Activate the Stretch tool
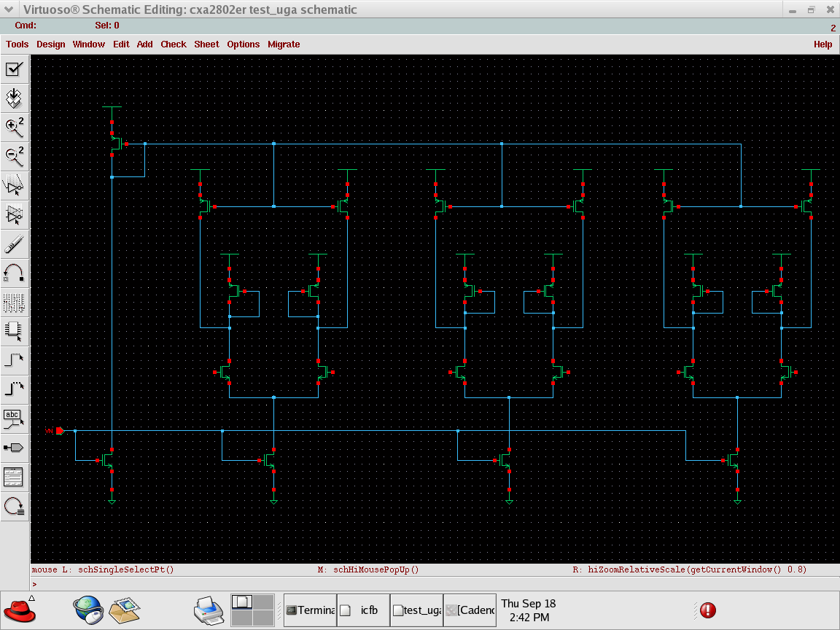This screenshot has width=840, height=630. point(15,185)
